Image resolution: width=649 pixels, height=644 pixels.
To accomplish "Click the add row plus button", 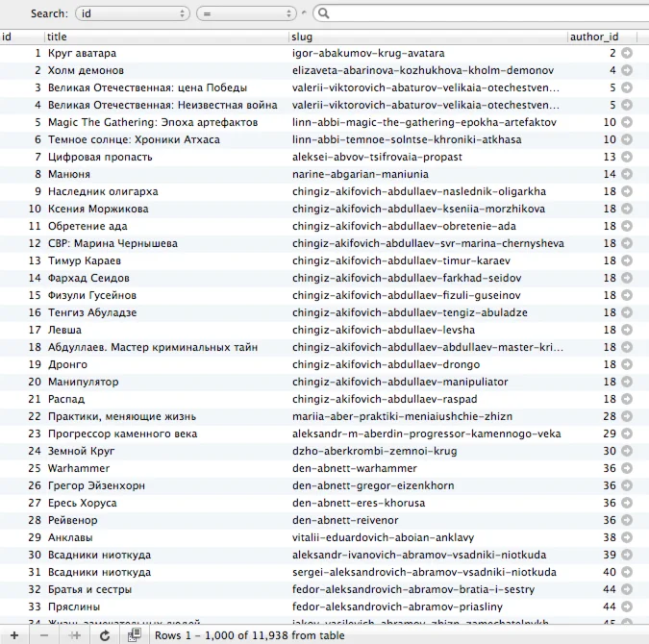I will pos(13,635).
